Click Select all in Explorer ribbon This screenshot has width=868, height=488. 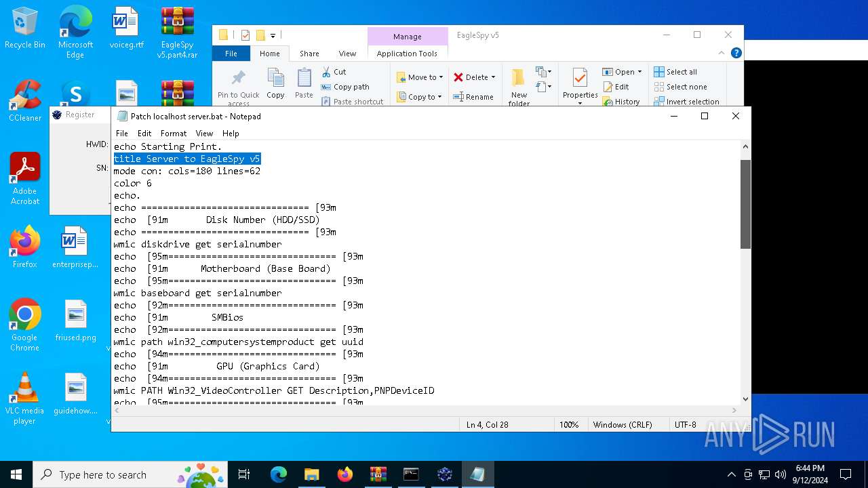click(x=675, y=72)
